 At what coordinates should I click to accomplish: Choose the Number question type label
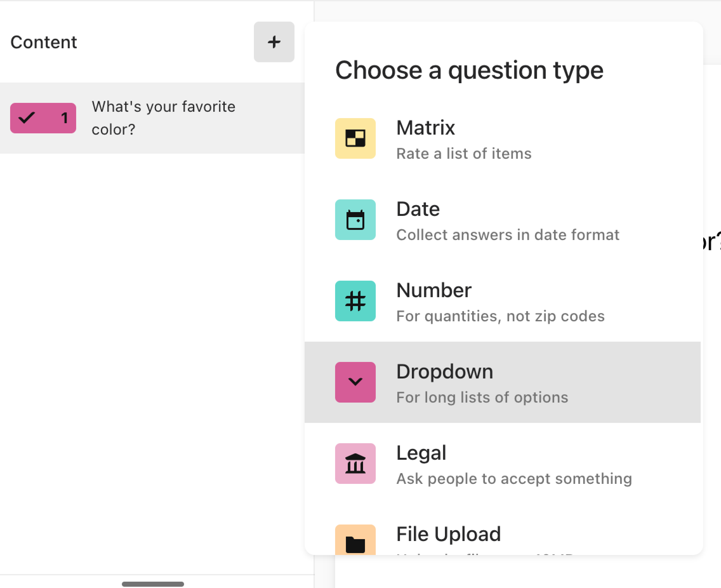pyautogui.click(x=434, y=290)
